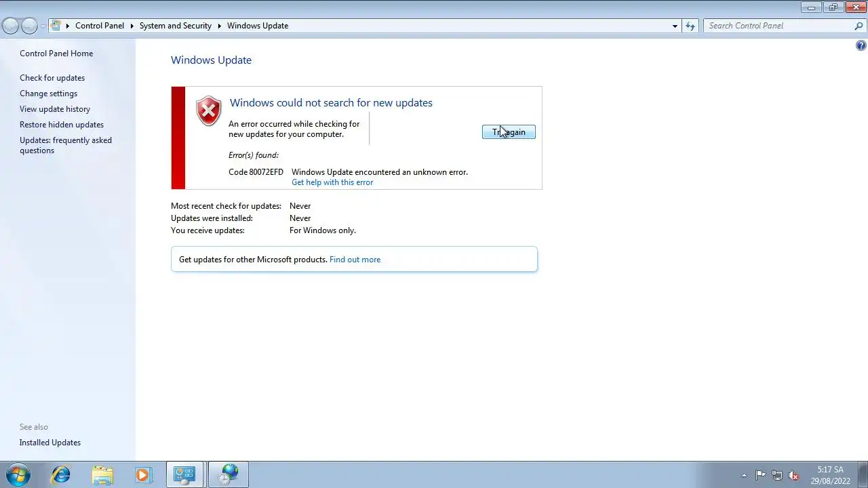Viewport: 868px width, 488px height.
Task: Click the red shield error icon
Action: (x=208, y=110)
